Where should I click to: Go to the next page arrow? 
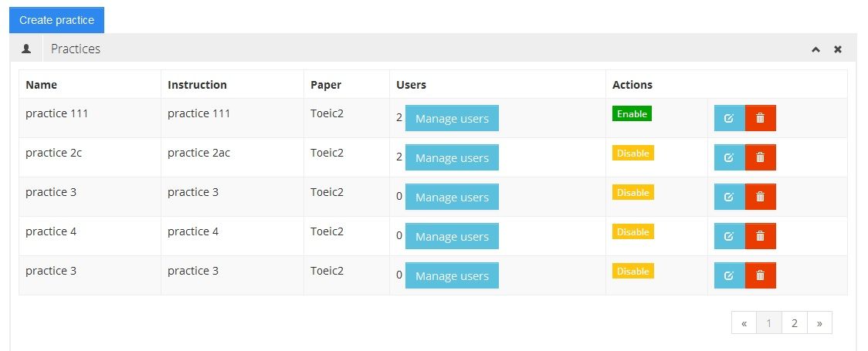click(819, 323)
